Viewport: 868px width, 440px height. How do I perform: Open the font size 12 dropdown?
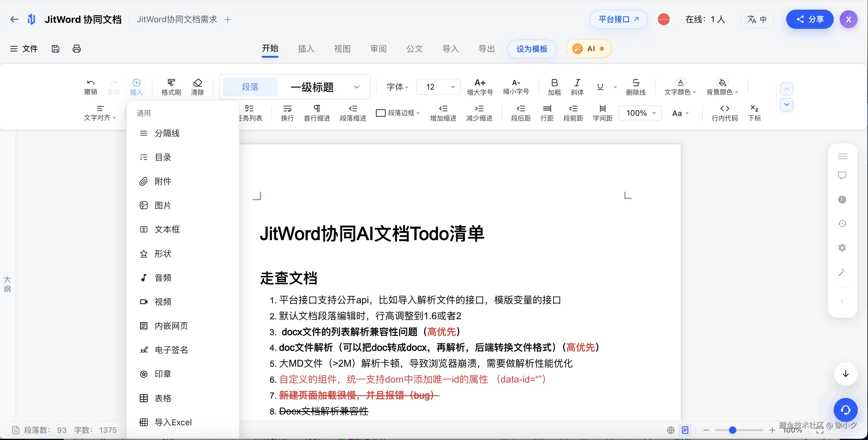[439, 87]
